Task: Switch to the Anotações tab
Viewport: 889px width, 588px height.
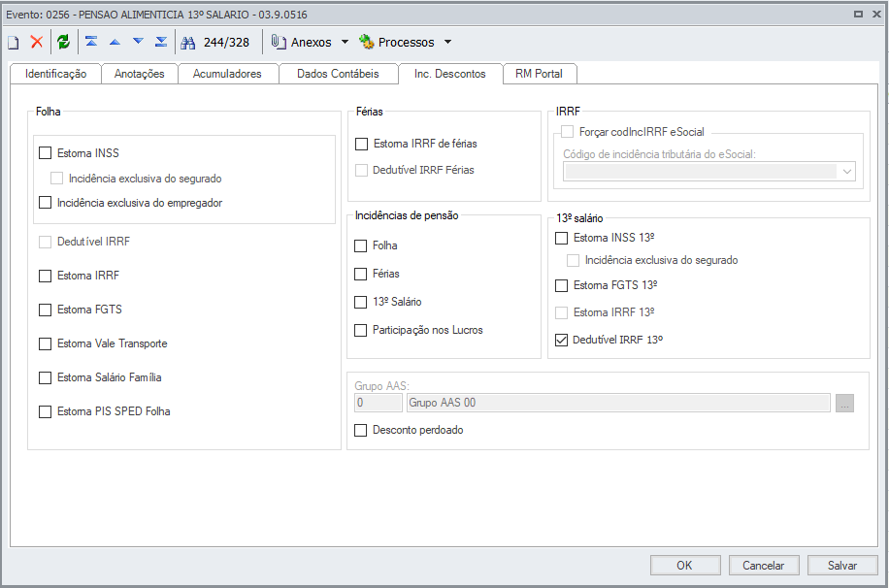Action: tap(140, 74)
